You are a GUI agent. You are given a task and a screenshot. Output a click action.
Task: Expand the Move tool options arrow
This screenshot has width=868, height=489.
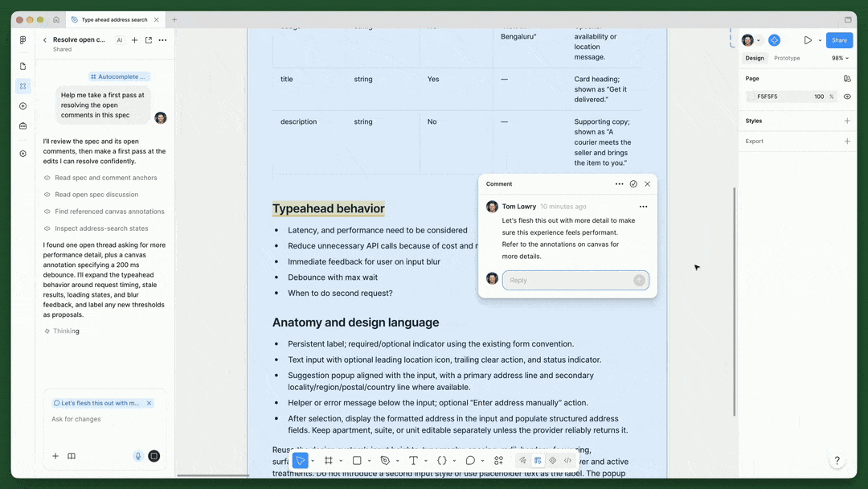coord(313,461)
